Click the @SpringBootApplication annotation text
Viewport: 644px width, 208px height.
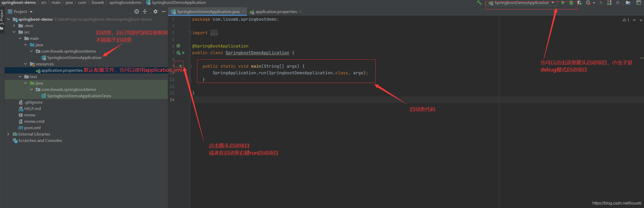coord(220,46)
